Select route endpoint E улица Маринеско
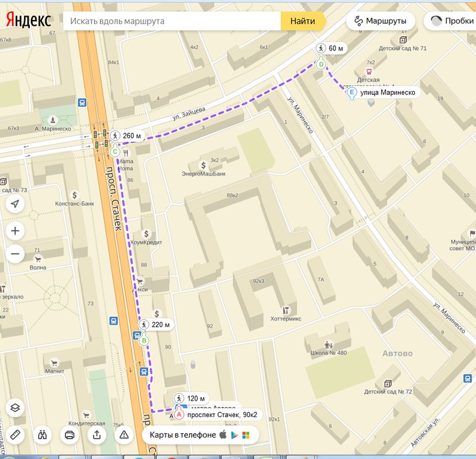 tap(352, 92)
